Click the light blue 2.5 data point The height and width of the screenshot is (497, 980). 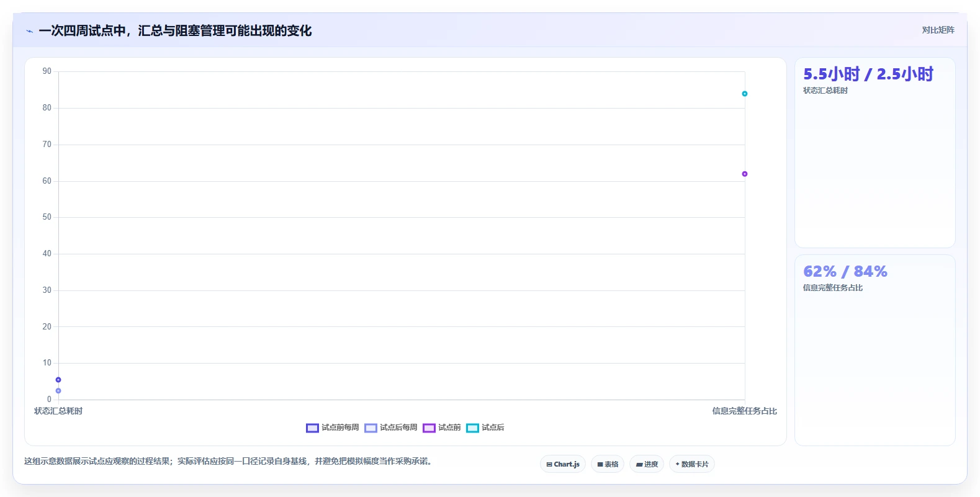58,391
